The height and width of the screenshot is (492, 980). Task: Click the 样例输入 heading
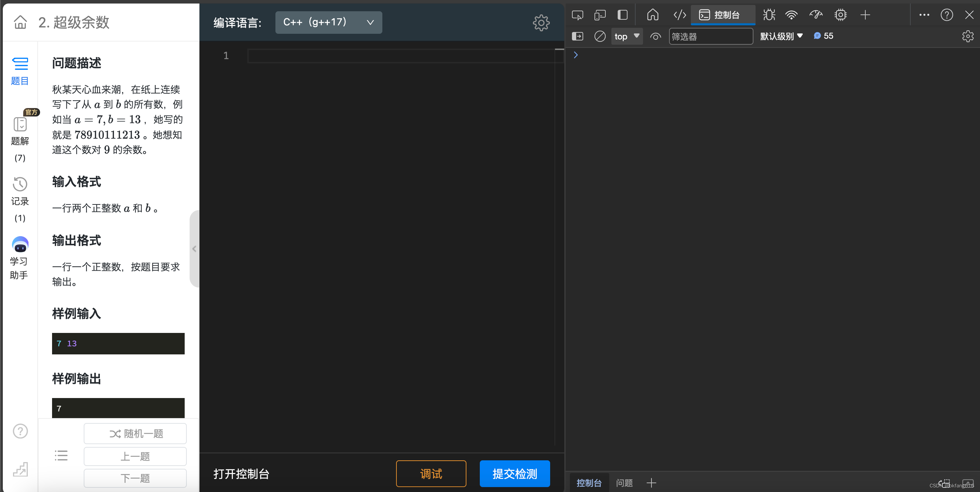point(76,314)
